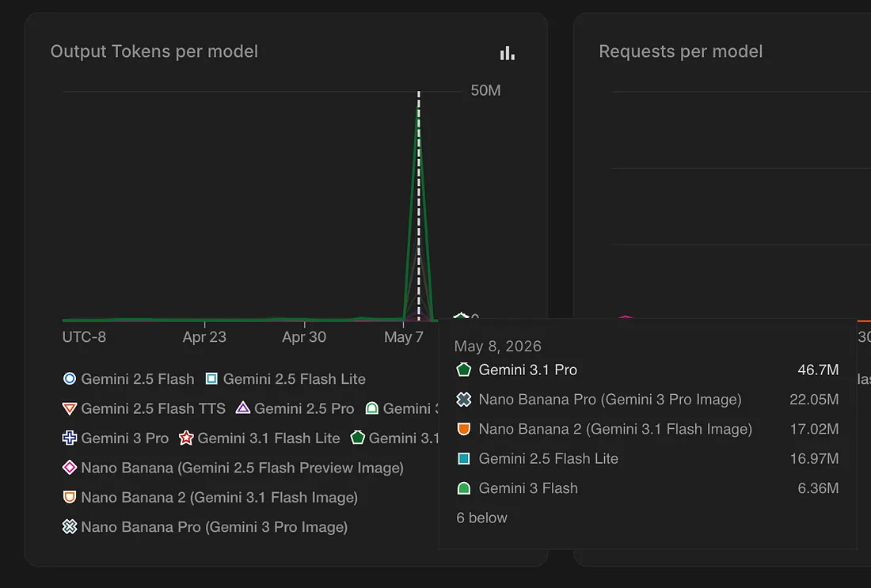
Task: Click the Nano Banana 2 shield icon in tooltip
Action: coord(464,429)
